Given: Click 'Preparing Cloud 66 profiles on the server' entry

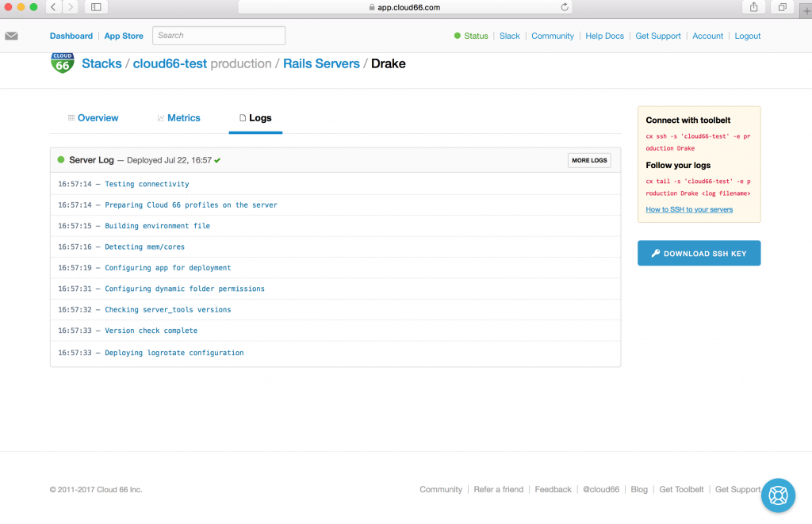Looking at the screenshot, I should pyautogui.click(x=191, y=205).
